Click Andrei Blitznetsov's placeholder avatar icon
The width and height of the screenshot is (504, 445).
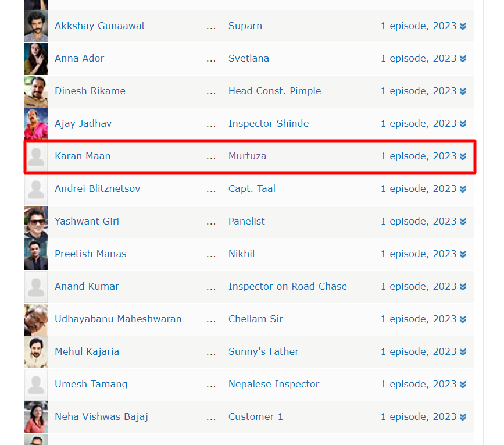(x=36, y=189)
